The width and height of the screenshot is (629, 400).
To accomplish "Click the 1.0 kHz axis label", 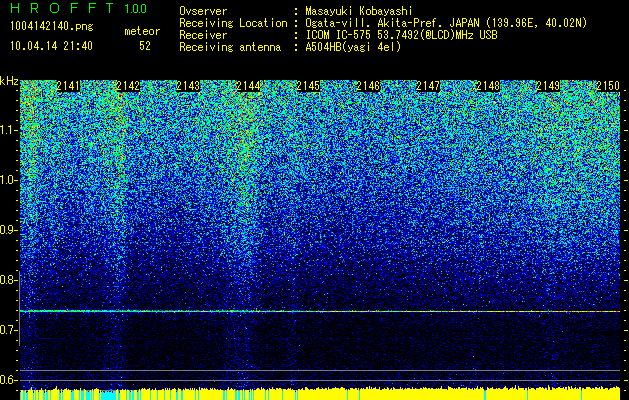I will click(x=9, y=180).
